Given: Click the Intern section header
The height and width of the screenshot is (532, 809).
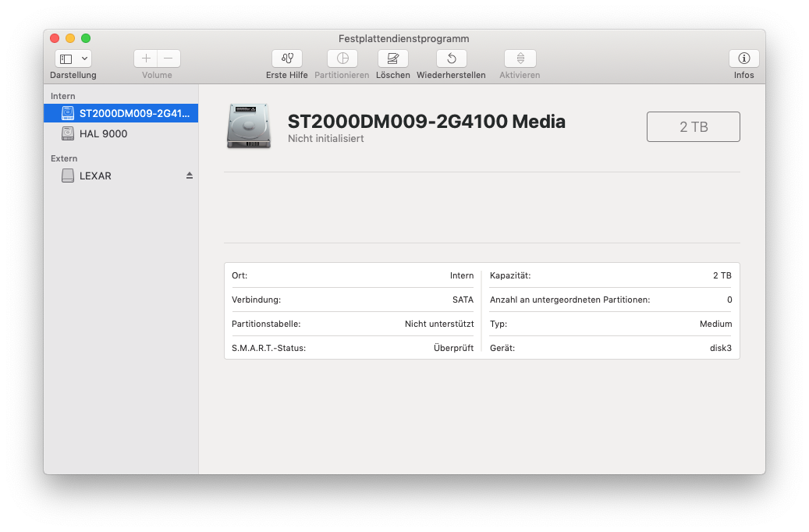Looking at the screenshot, I should click(63, 96).
